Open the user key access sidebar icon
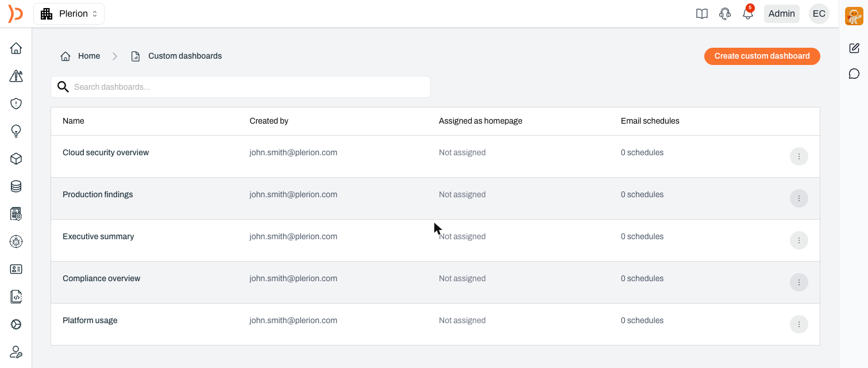 coord(16,352)
